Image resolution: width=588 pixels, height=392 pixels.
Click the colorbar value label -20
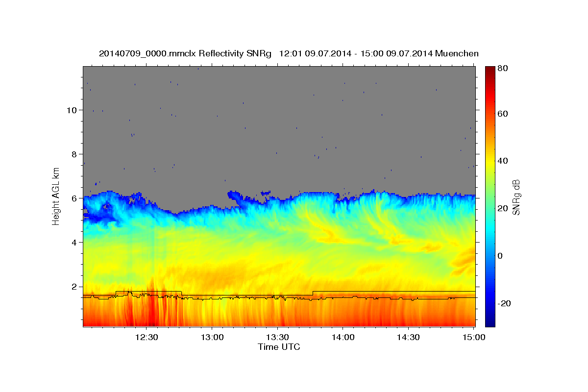pos(504,303)
